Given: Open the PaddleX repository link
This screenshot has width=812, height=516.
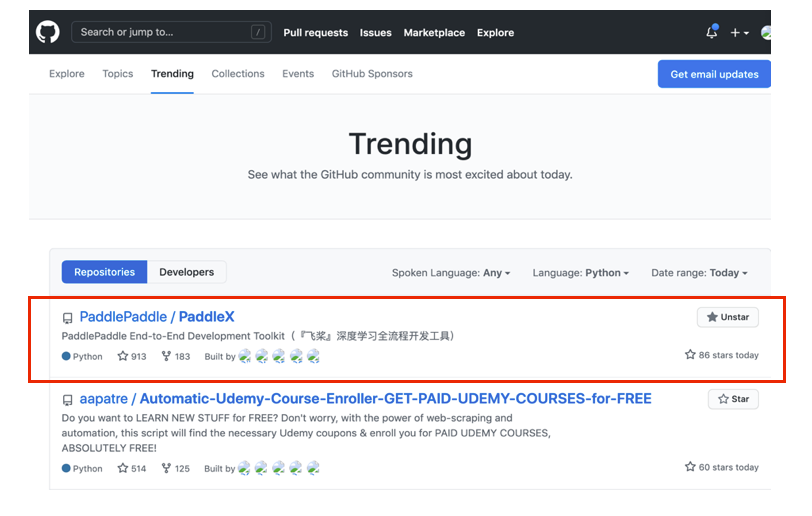Looking at the screenshot, I should 207,317.
